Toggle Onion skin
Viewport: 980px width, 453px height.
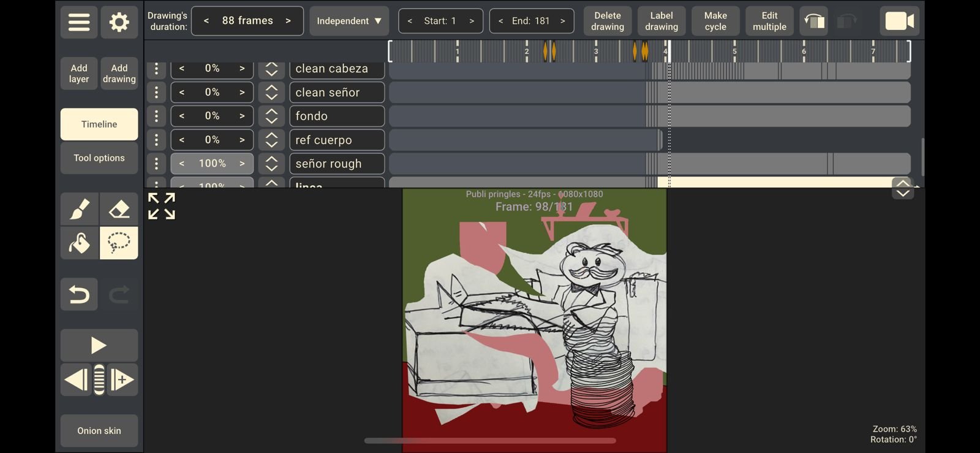click(99, 431)
